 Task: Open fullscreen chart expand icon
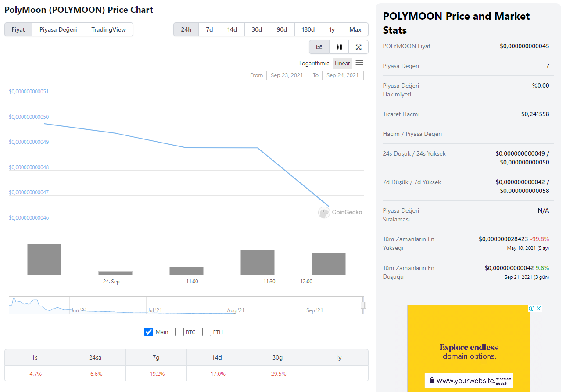point(358,47)
